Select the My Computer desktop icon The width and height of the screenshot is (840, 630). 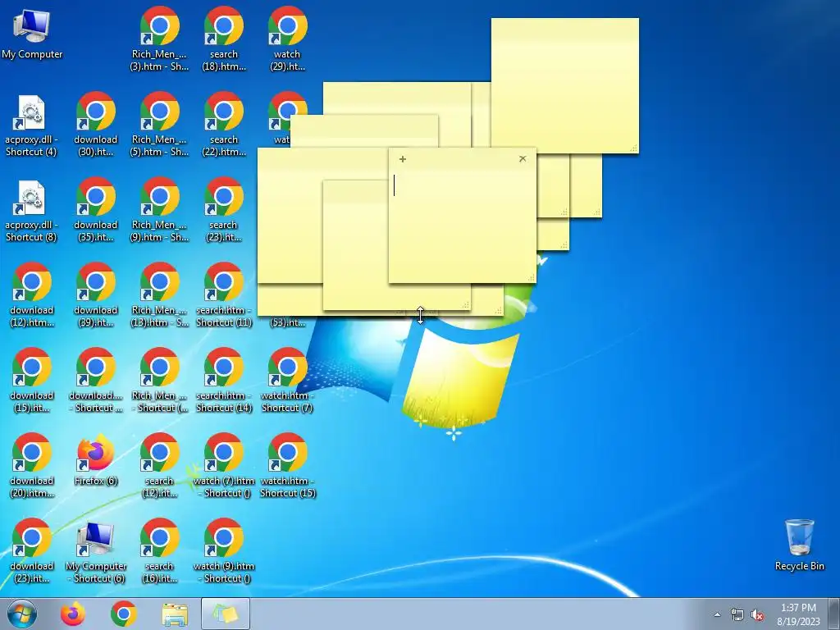click(32, 33)
